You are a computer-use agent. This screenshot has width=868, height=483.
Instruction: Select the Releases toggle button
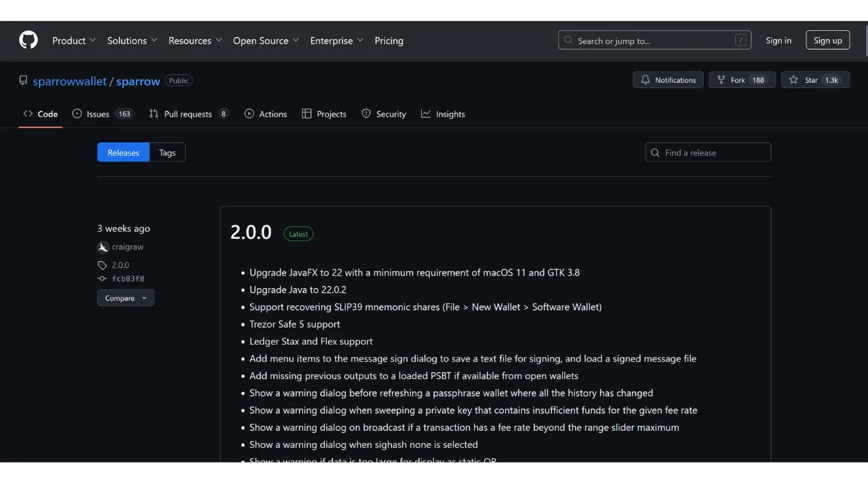[123, 153]
